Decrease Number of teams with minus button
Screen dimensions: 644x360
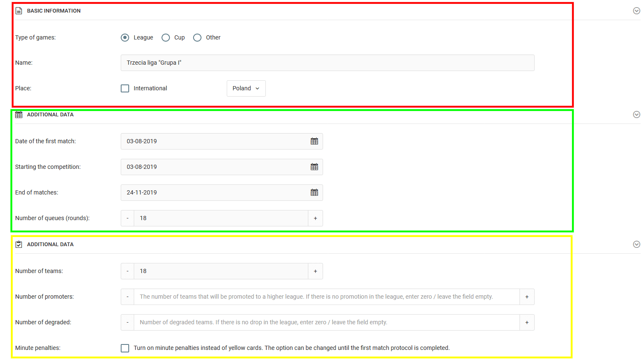(x=127, y=271)
